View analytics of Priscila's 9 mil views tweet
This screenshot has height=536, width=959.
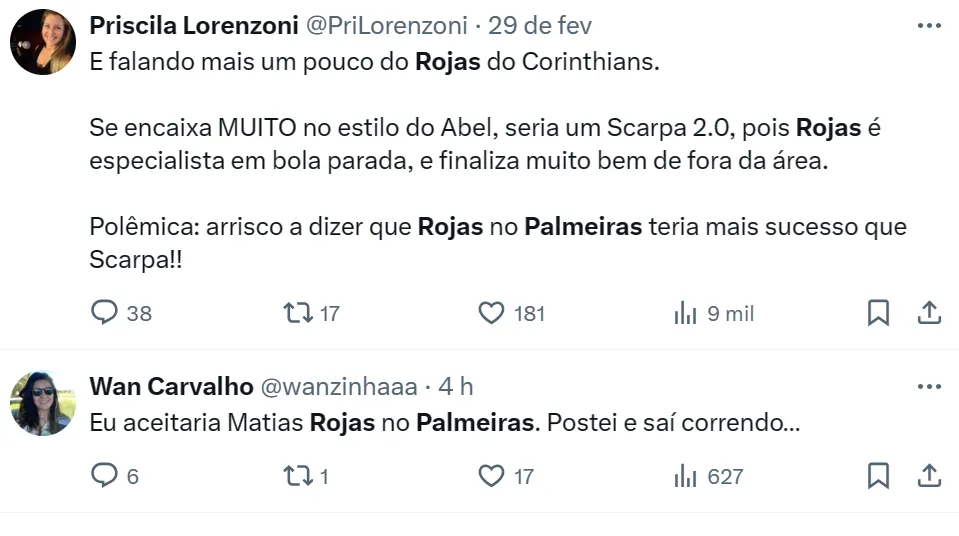click(x=685, y=313)
